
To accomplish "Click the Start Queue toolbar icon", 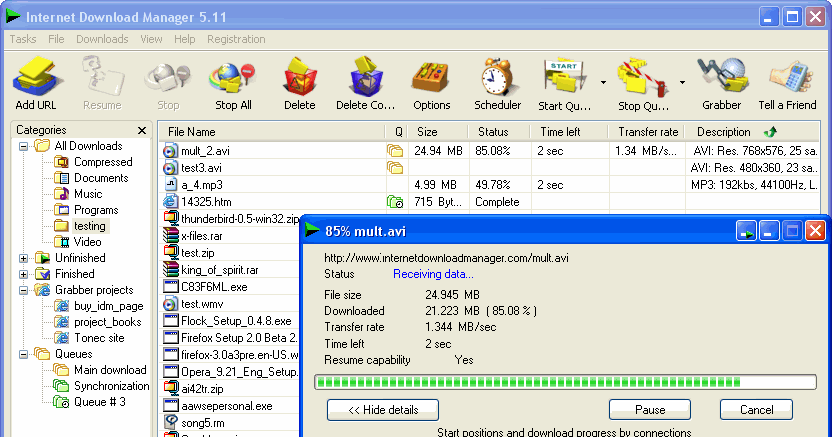I will [564, 83].
